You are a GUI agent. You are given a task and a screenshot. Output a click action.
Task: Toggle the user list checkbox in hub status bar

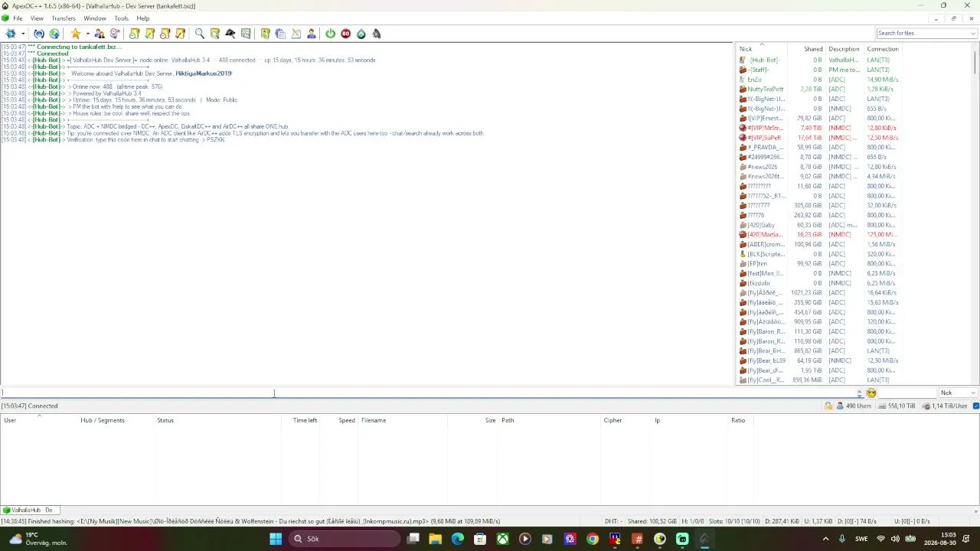pyautogui.click(x=976, y=406)
